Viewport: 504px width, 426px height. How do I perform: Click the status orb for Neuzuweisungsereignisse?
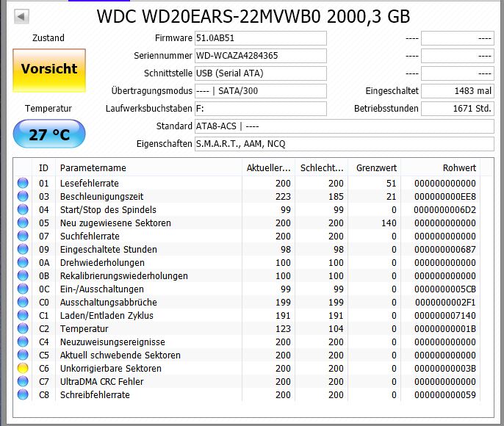23,342
